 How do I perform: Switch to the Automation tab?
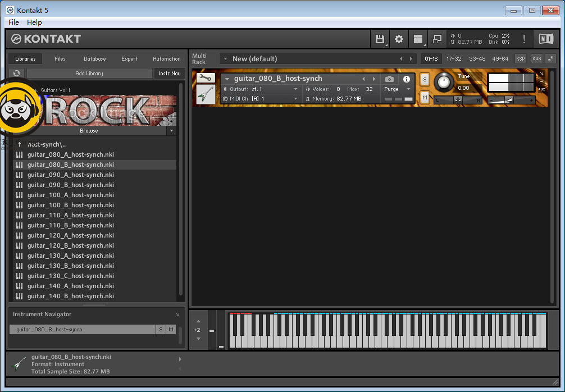(166, 59)
